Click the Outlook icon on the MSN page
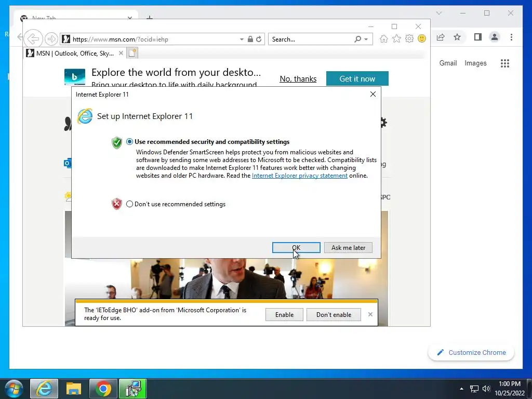This screenshot has width=532, height=399. (x=68, y=163)
